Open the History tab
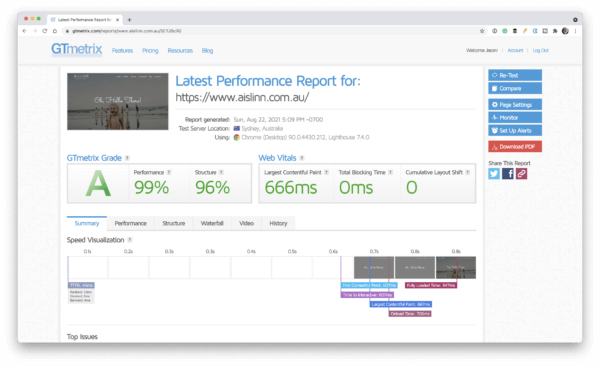Viewport: 600px width, 366px height. (278, 223)
